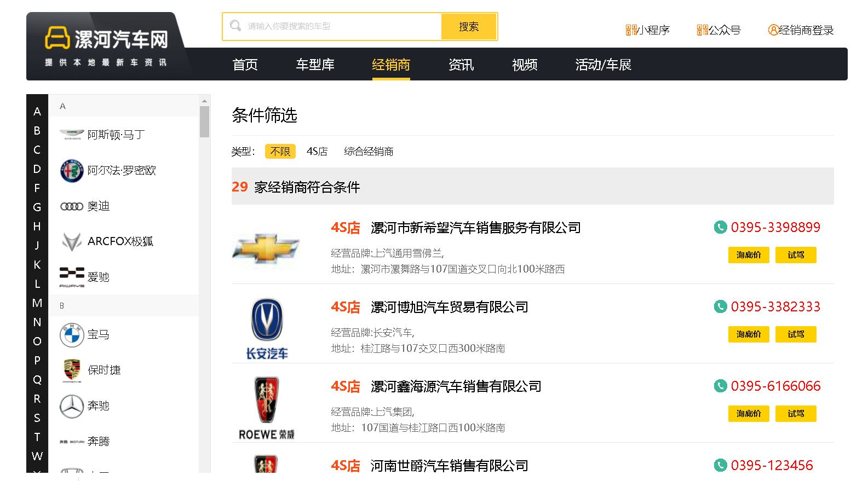This screenshot has width=868, height=481.
Task: Filter by 综合经销商 type
Action: point(369,152)
